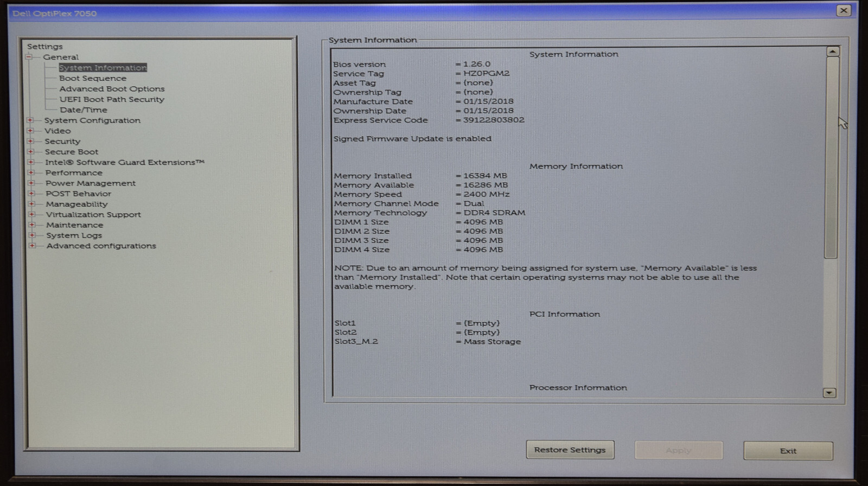Click the Processor Information heading
868x486 pixels.
578,388
